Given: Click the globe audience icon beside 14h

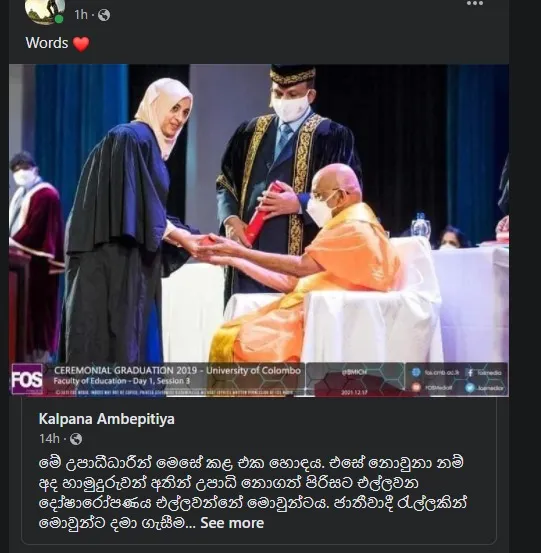Looking at the screenshot, I should (x=76, y=439).
